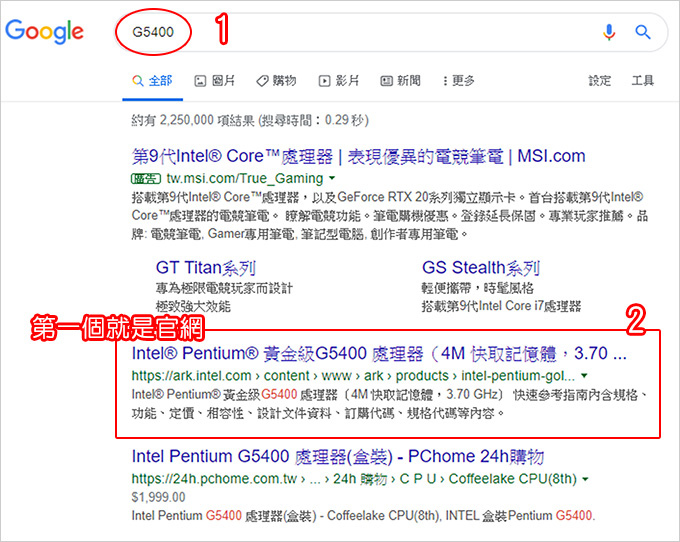Image resolution: width=680 pixels, height=542 pixels.
Task: Start voice search with the microphone icon
Action: tap(609, 32)
